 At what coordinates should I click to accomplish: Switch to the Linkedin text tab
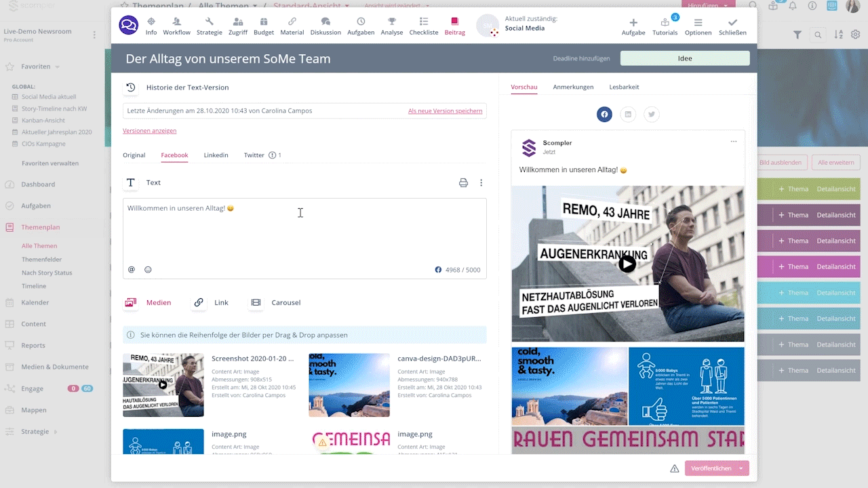click(x=216, y=155)
